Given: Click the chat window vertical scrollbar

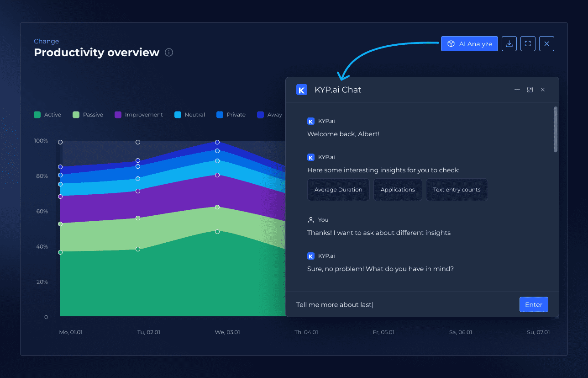Looking at the screenshot, I should coord(555,129).
